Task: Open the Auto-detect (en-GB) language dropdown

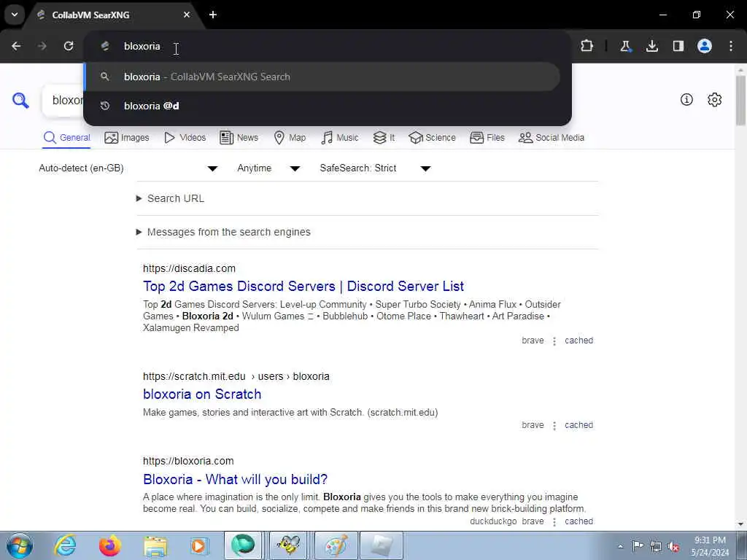Action: click(128, 168)
